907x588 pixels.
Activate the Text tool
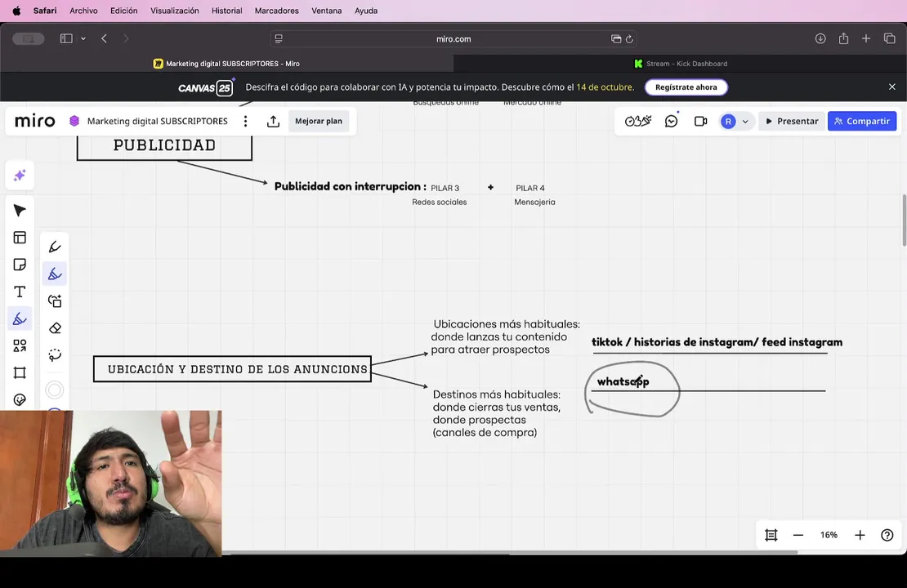(x=20, y=292)
